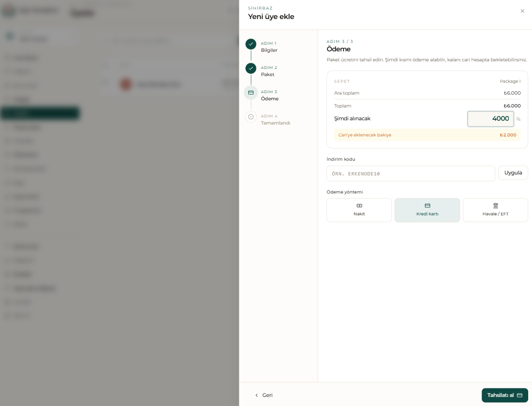
Task: Close the Yeni üye ekle wizard
Action: coord(522,11)
